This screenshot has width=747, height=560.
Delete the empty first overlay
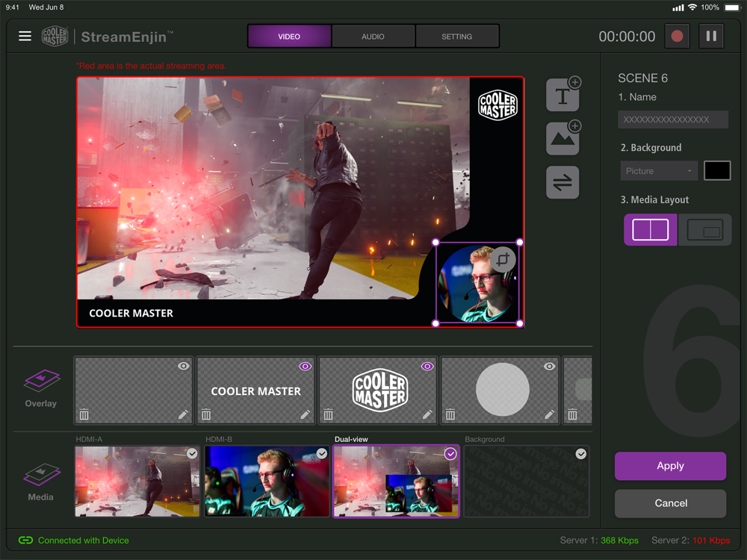(x=84, y=414)
